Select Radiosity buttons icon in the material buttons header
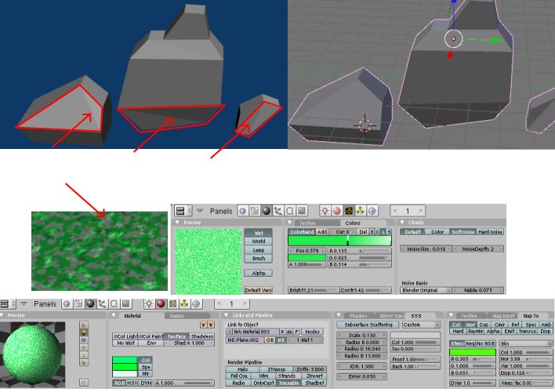555x392 pixels. click(x=184, y=304)
